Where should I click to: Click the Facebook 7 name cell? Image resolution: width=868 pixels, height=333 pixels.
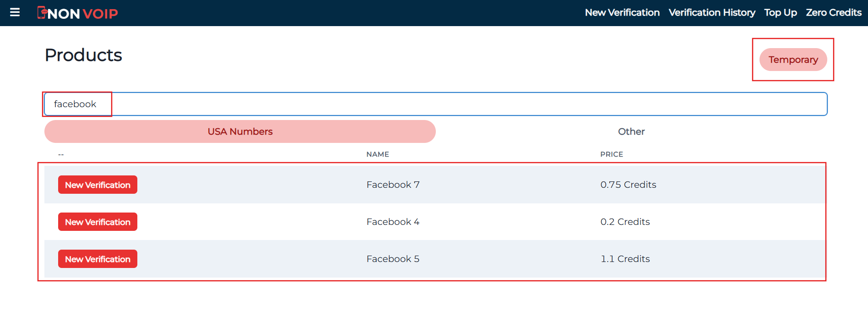click(393, 185)
